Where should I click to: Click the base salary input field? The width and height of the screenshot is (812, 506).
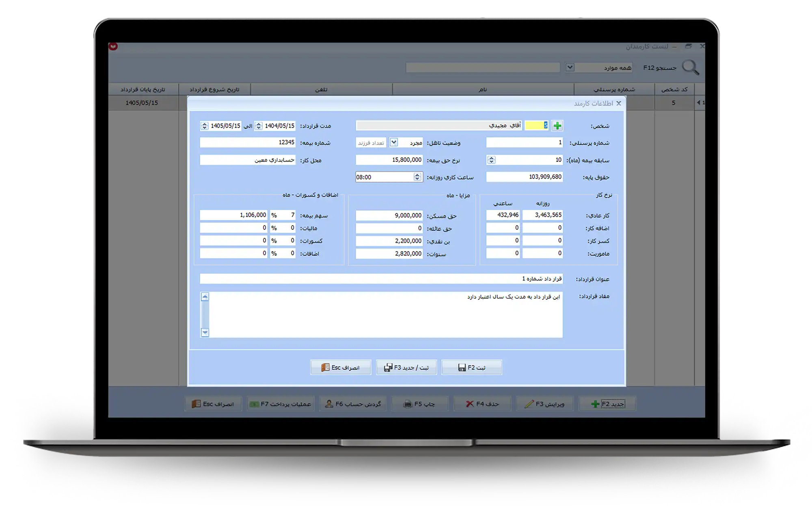click(x=524, y=177)
